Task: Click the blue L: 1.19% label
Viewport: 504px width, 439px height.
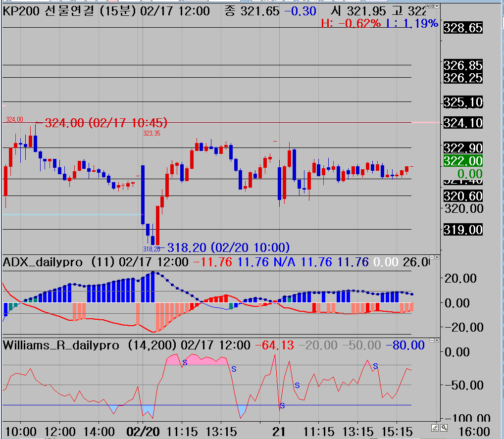Action: (412, 23)
